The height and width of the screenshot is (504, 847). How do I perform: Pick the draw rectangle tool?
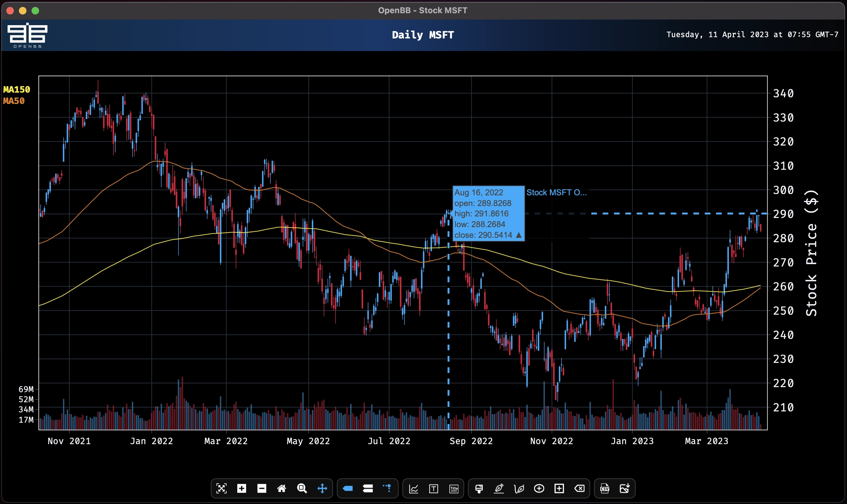559,489
